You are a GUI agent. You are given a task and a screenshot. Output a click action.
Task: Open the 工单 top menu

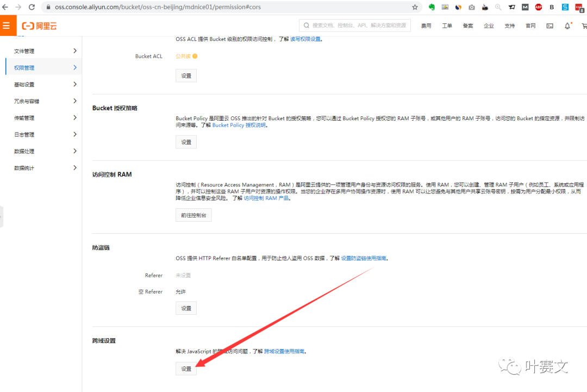pyautogui.click(x=447, y=26)
